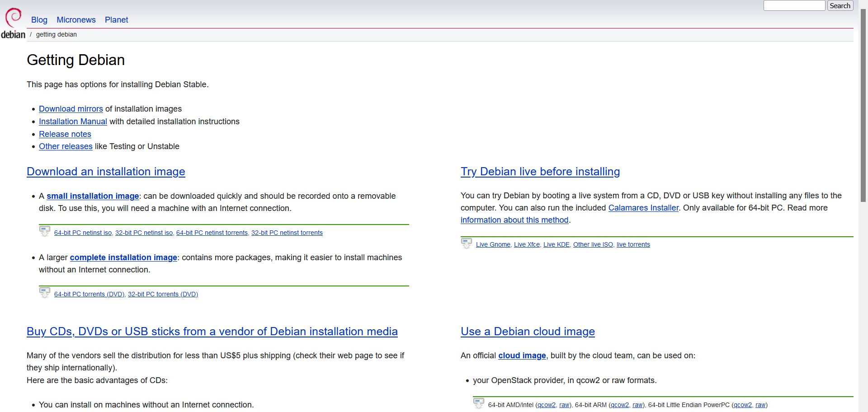
Task: Click download icon beside 64-bit PC netinst iso
Action: point(45,231)
